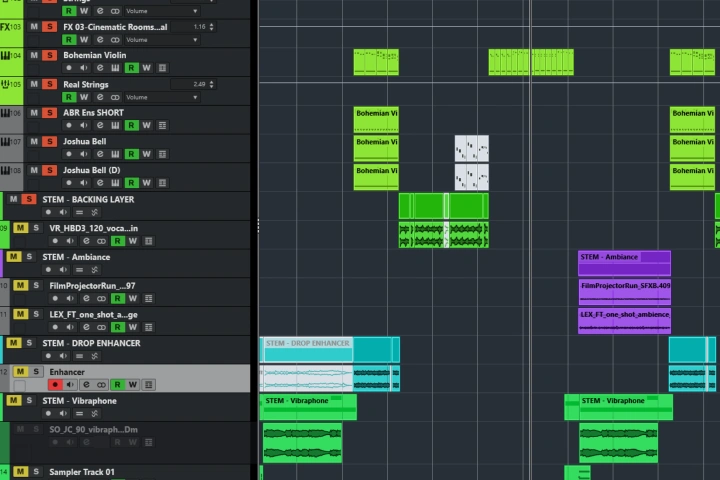Disable read automation on FilmProjectorRun track
Screen dimensions: 720x480
click(117, 298)
